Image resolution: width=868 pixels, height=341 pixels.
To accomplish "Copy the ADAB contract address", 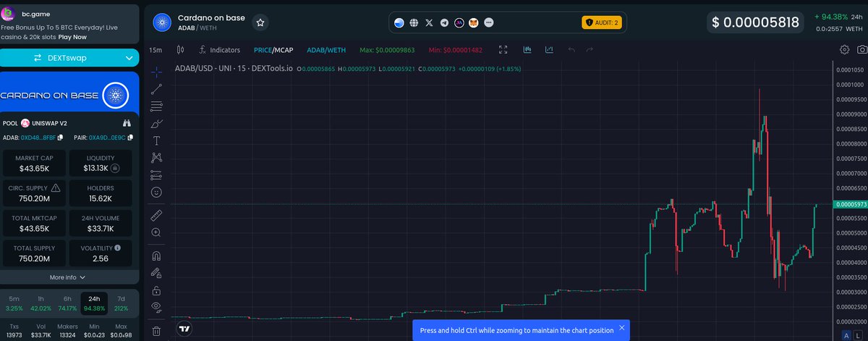I will click(61, 138).
